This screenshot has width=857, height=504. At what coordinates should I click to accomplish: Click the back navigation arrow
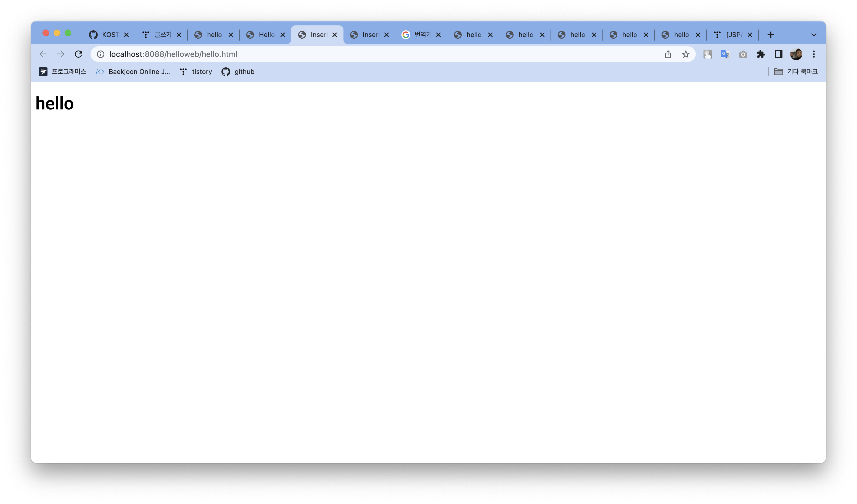(43, 54)
